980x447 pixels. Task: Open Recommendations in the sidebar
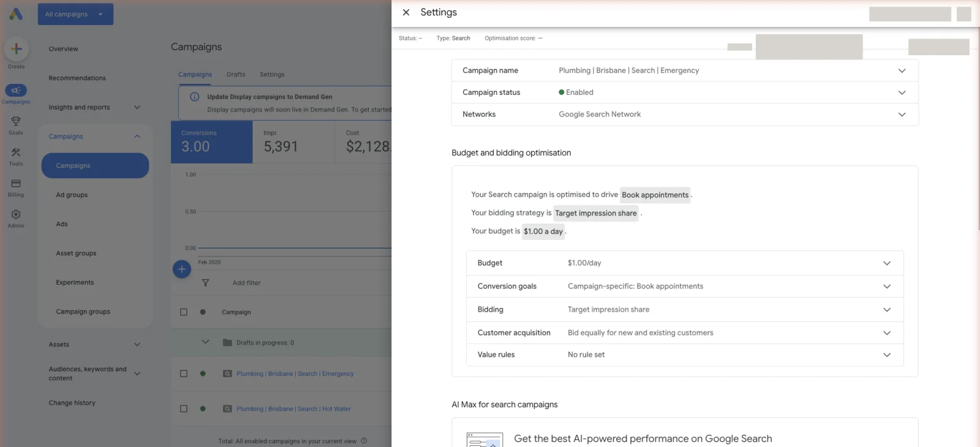point(77,78)
